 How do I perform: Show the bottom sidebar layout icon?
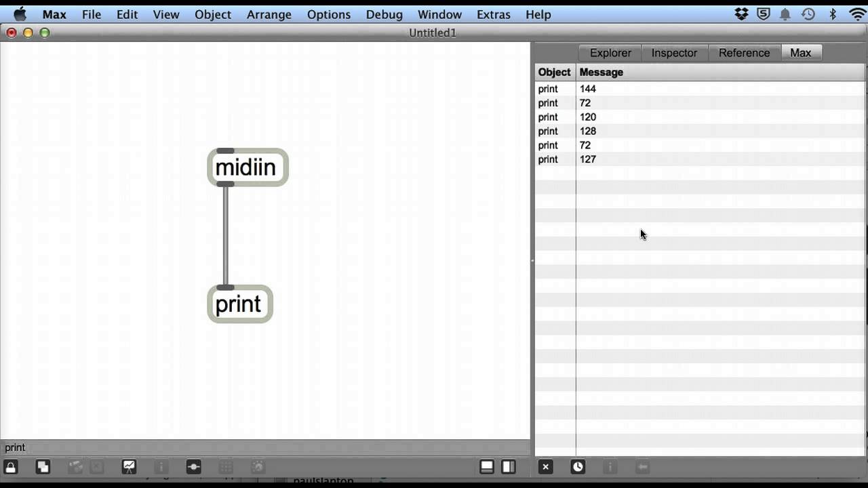click(x=487, y=466)
